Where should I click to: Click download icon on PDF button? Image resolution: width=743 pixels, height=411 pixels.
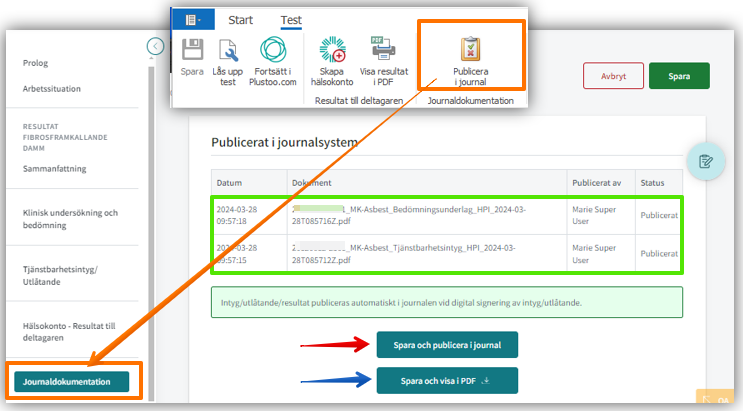pyautogui.click(x=486, y=380)
